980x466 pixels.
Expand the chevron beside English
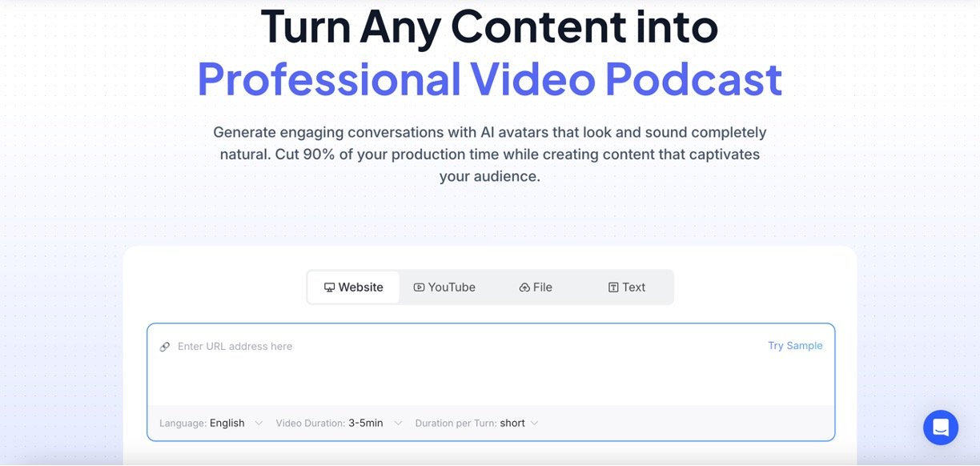click(258, 423)
